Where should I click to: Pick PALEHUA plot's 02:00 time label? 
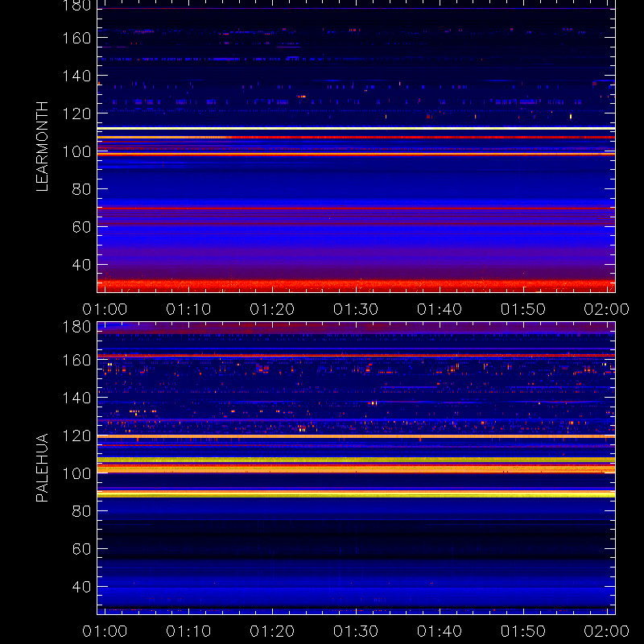[607, 631]
